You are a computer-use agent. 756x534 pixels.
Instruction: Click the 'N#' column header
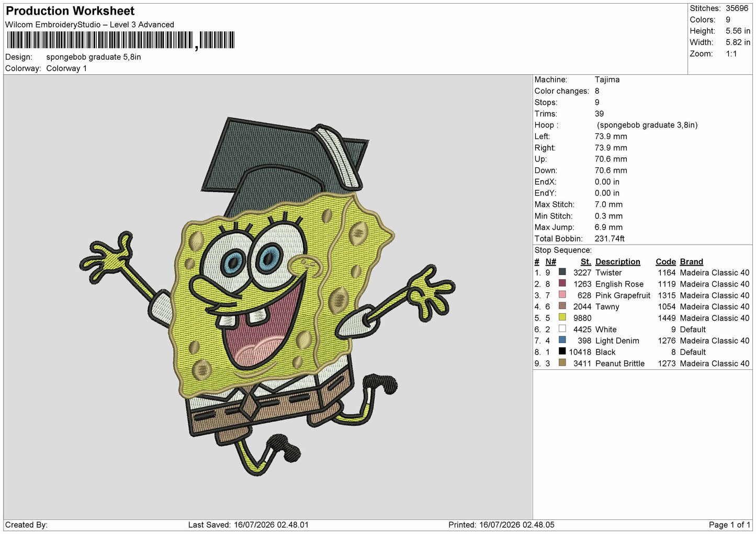[x=550, y=262]
